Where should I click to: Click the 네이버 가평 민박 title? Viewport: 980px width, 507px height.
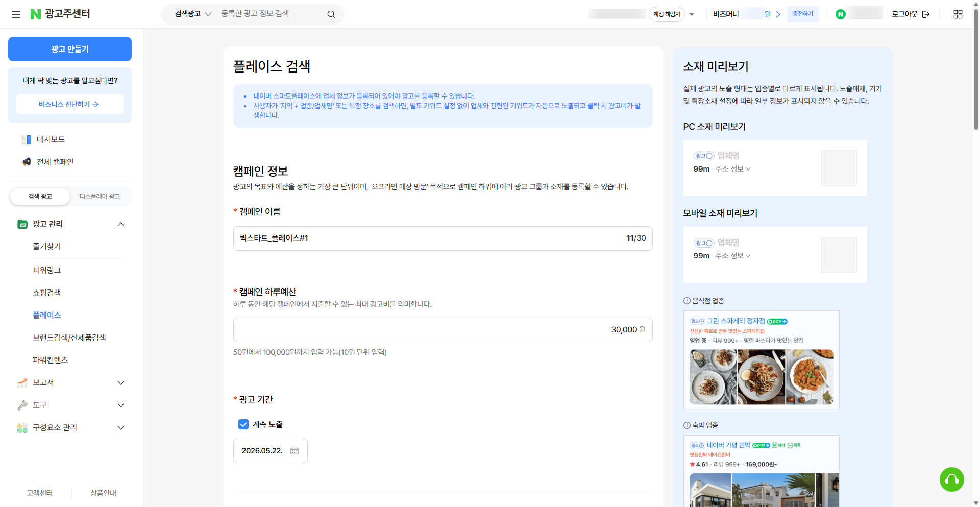click(728, 445)
